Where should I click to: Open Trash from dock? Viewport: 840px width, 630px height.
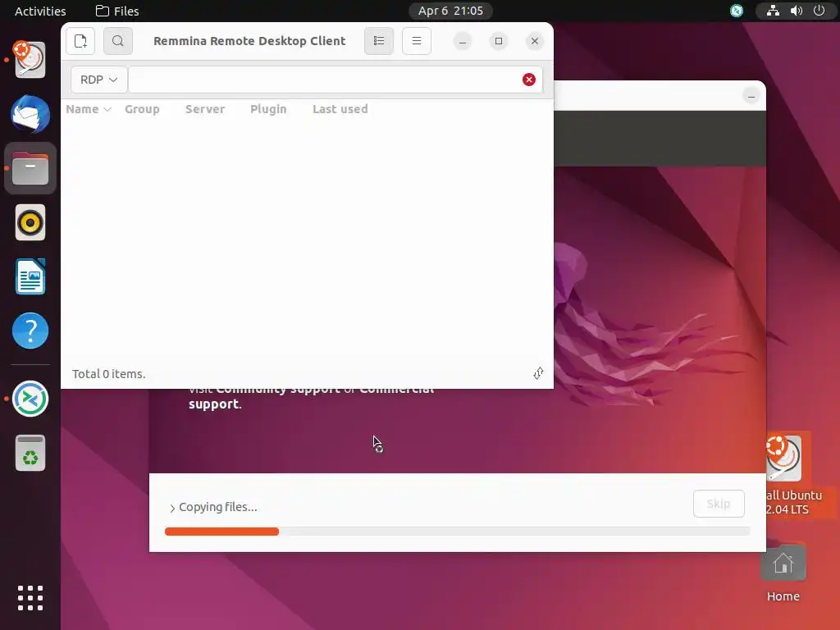30,453
